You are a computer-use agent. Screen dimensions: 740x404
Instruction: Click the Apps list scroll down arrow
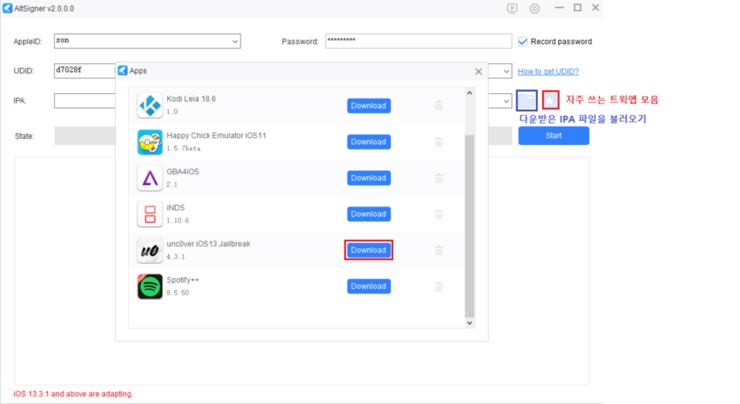[469, 323]
